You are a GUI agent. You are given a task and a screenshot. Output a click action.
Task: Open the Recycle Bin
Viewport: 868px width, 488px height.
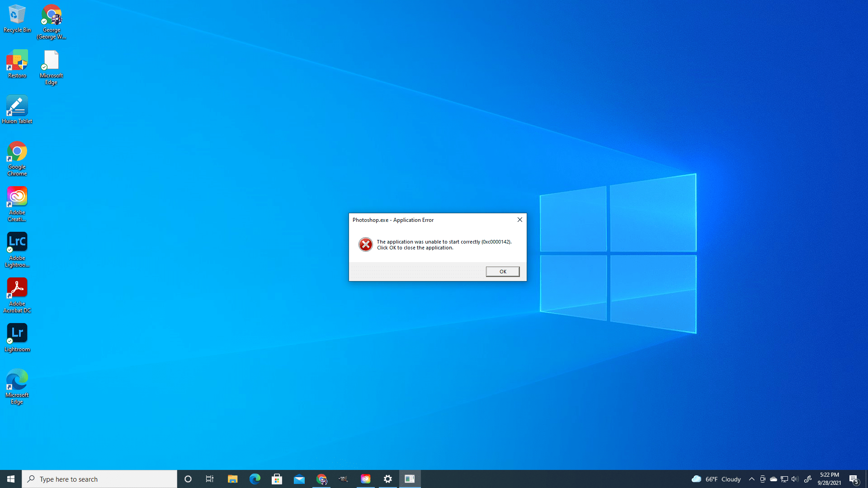point(17,14)
